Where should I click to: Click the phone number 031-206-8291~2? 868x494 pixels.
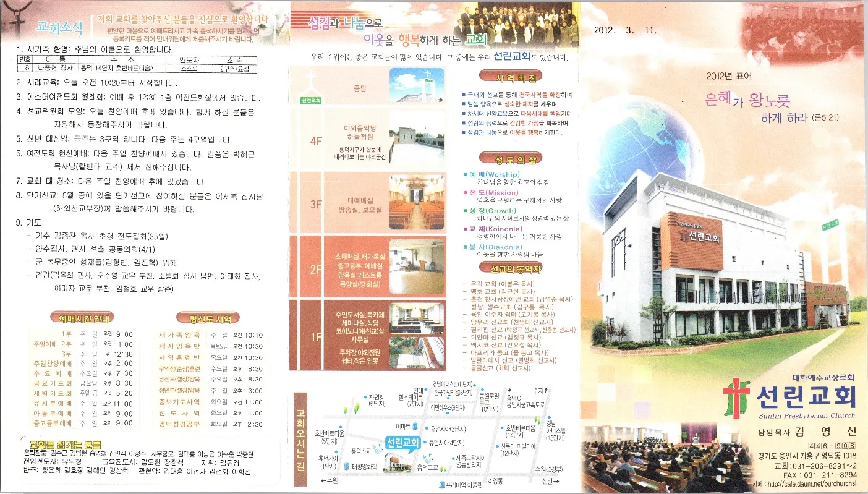(826, 466)
